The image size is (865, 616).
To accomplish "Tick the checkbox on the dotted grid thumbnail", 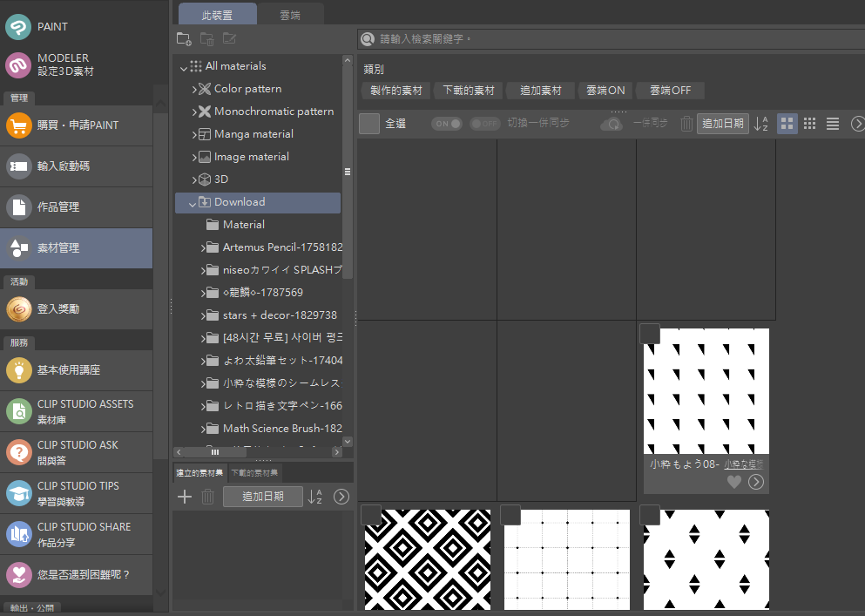I will (x=510, y=514).
